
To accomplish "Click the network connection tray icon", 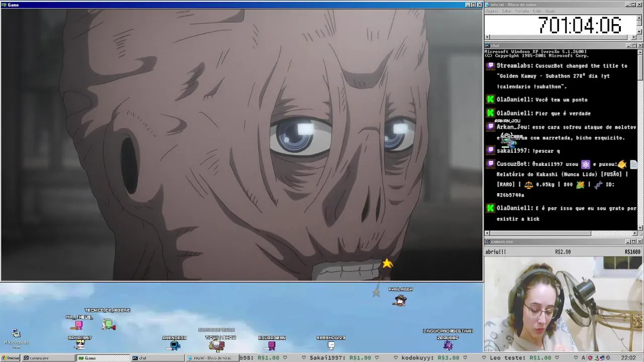I will click(x=603, y=358).
